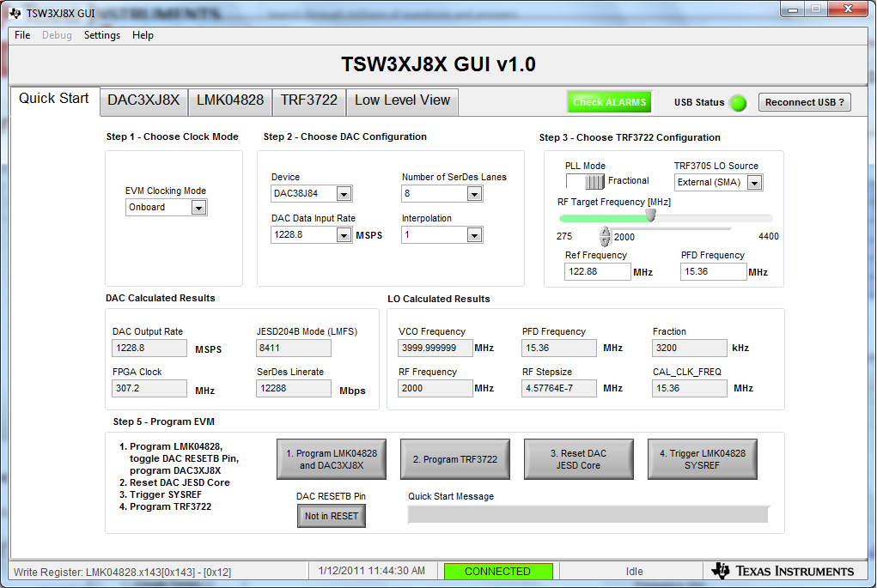Open the DAC Data Input Rate dropdown
The image size is (877, 588).
[344, 234]
